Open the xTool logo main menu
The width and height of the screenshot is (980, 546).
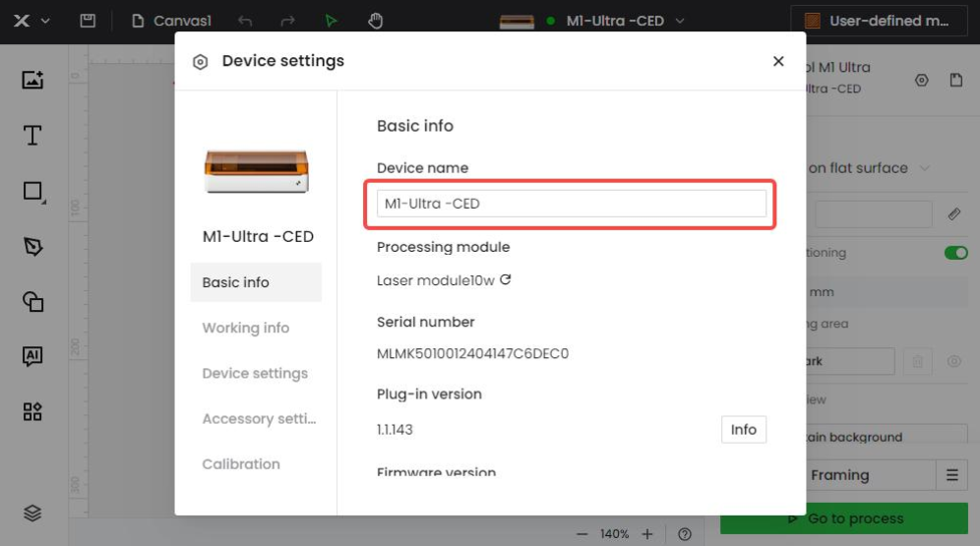pyautogui.click(x=22, y=21)
